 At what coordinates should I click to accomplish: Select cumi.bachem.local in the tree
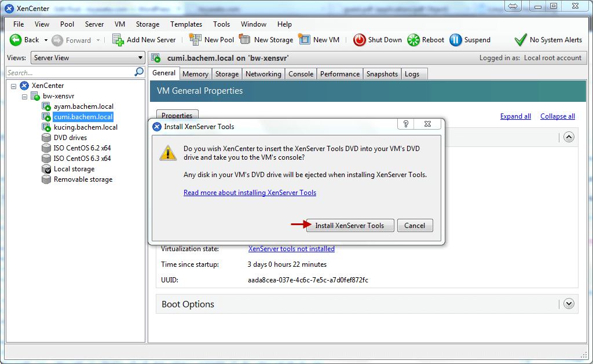pyautogui.click(x=83, y=117)
